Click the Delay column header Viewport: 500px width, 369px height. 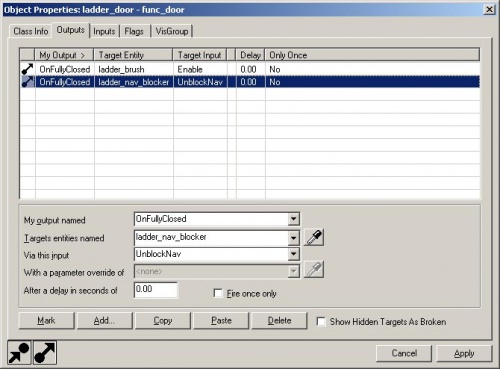click(250, 55)
